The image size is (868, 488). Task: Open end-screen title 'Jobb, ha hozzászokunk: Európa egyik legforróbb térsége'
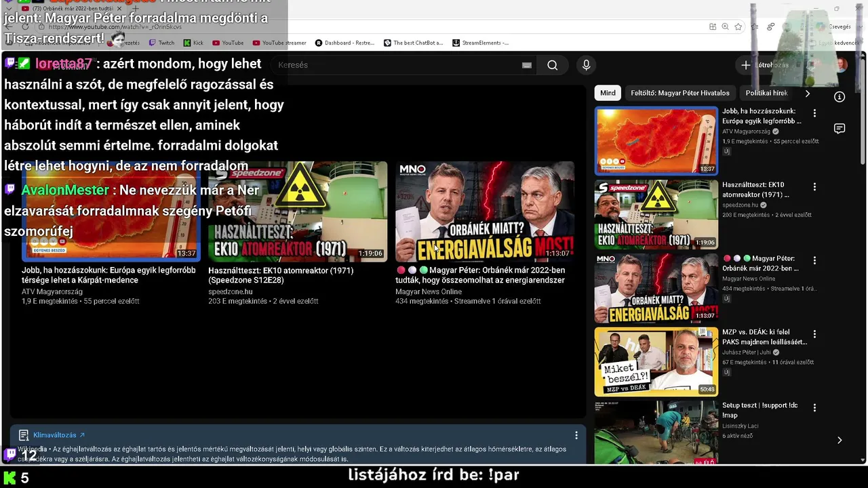click(108, 275)
